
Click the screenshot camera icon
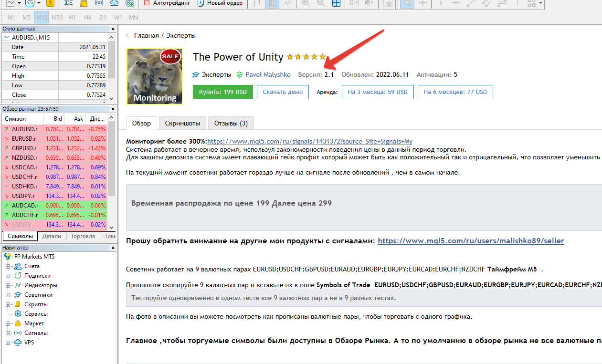click(389, 3)
